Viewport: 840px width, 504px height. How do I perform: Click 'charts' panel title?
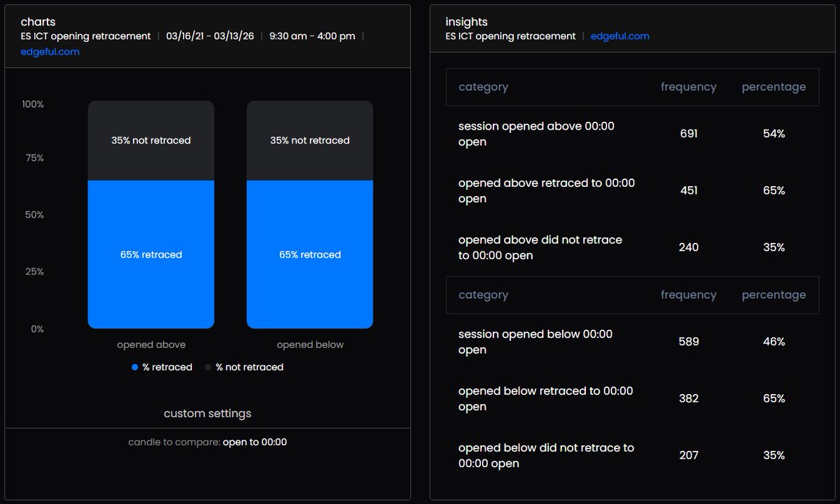[x=38, y=22]
